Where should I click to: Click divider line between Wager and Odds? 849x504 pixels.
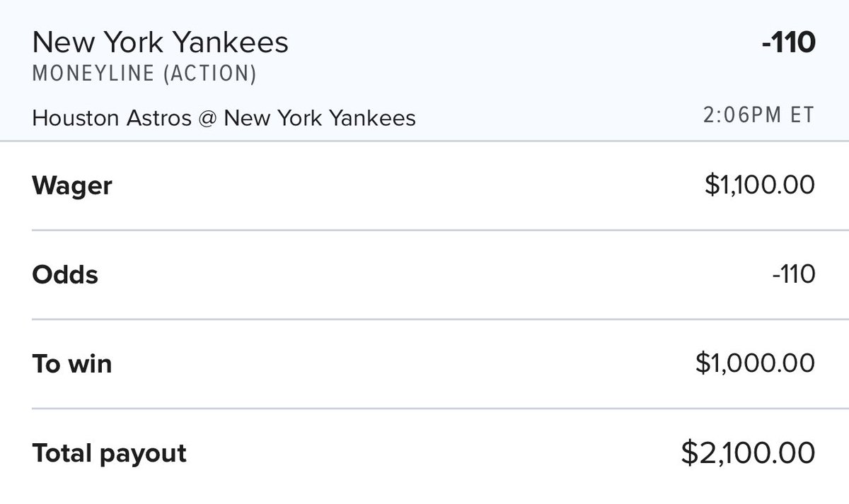424,230
